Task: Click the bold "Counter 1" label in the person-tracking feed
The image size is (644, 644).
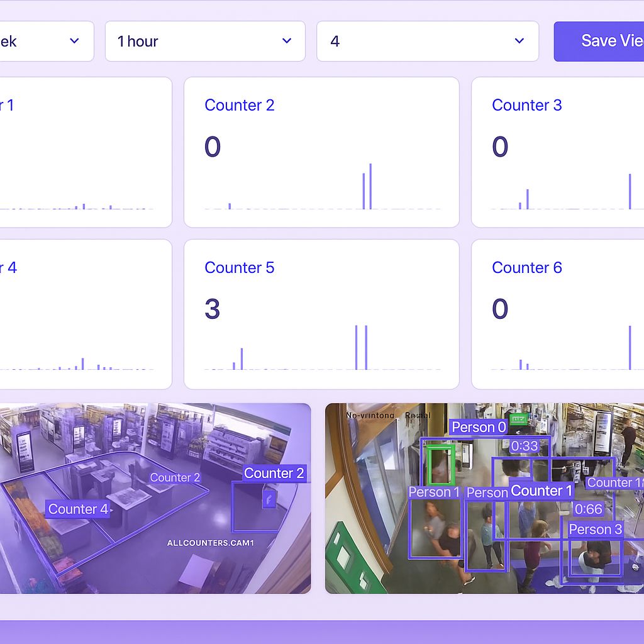Action: coord(541,491)
